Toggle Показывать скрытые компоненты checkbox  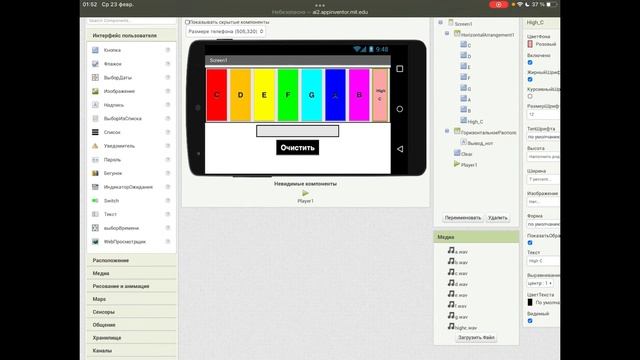pos(187,22)
